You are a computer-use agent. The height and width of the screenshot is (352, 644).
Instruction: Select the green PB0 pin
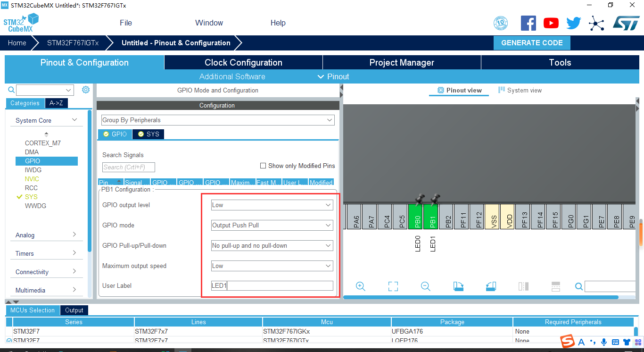tap(415, 217)
